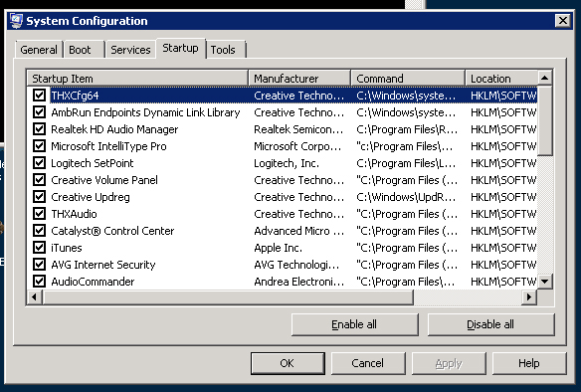Viewport: 581px width, 392px height.
Task: Select Realtek HD Audio Manager item name
Action: (x=114, y=129)
